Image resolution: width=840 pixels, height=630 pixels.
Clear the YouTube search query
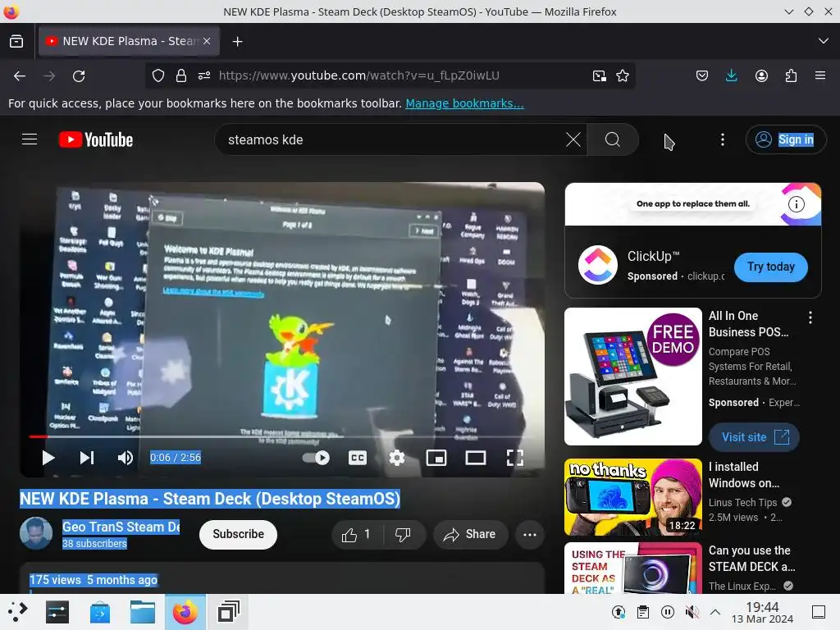[x=573, y=139]
